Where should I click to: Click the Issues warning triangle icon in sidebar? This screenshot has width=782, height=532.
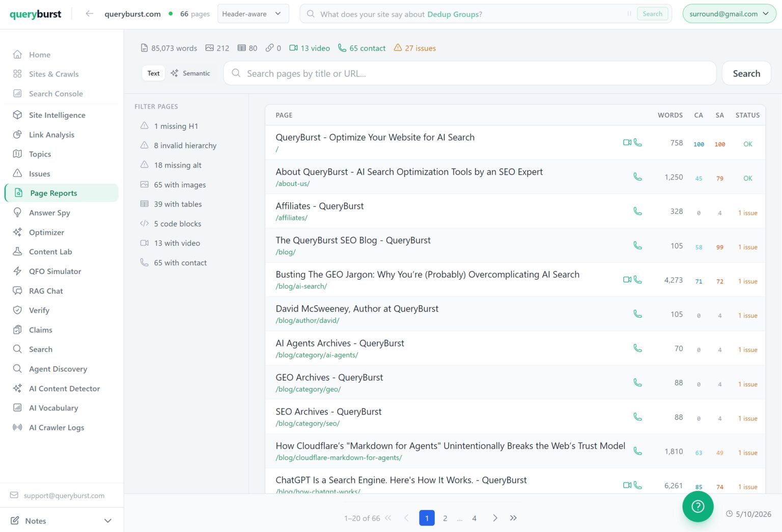pos(17,174)
